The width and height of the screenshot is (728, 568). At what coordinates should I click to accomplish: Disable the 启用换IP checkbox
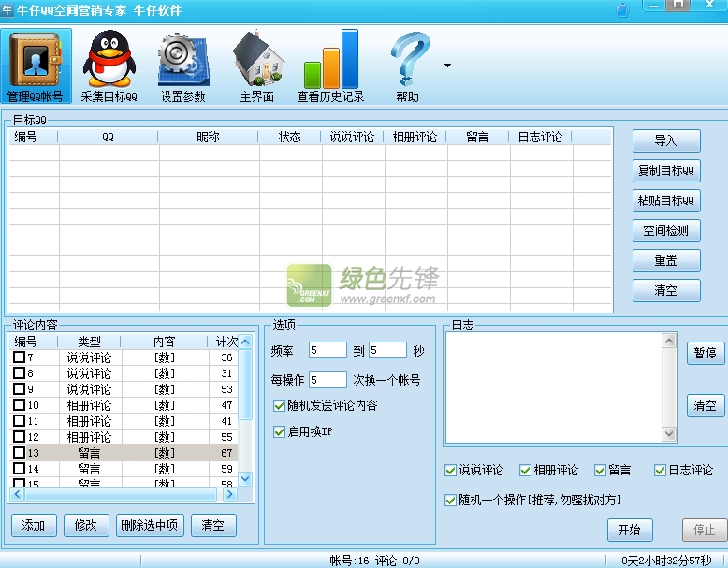[280, 431]
